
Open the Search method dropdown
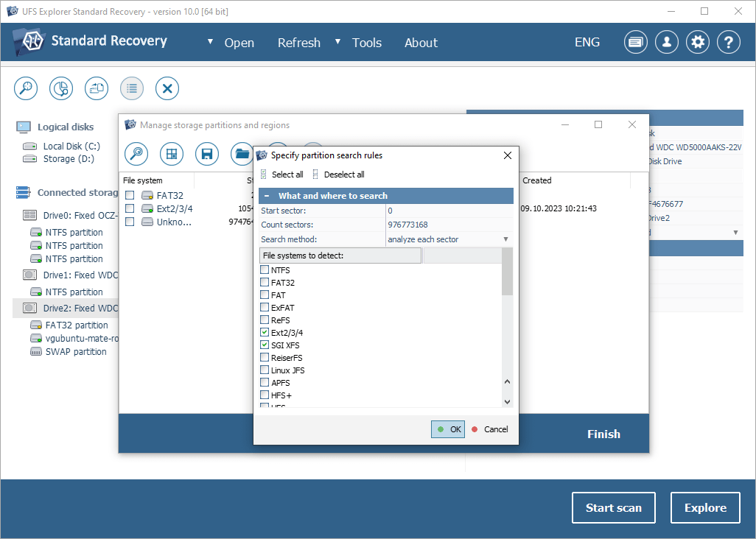pos(505,239)
